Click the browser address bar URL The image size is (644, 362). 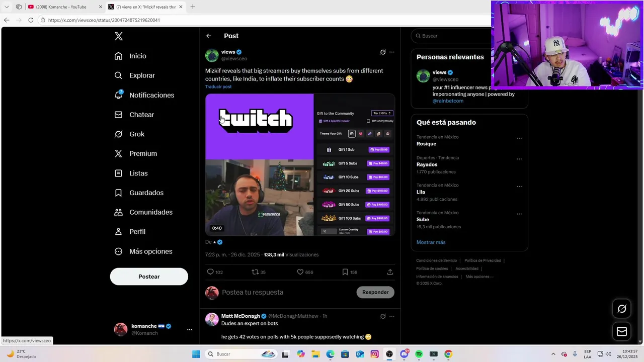point(104,20)
